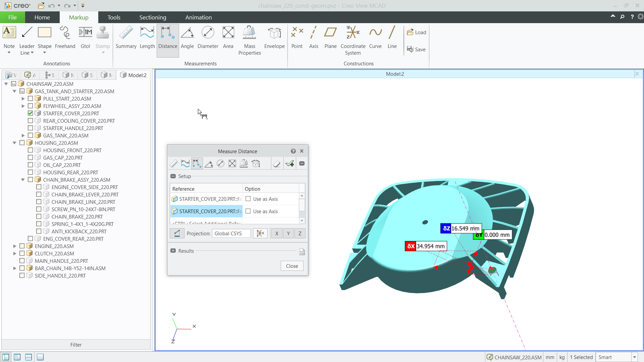The height and width of the screenshot is (362, 644).
Task: Click the Save markup button
Action: pos(416,49)
